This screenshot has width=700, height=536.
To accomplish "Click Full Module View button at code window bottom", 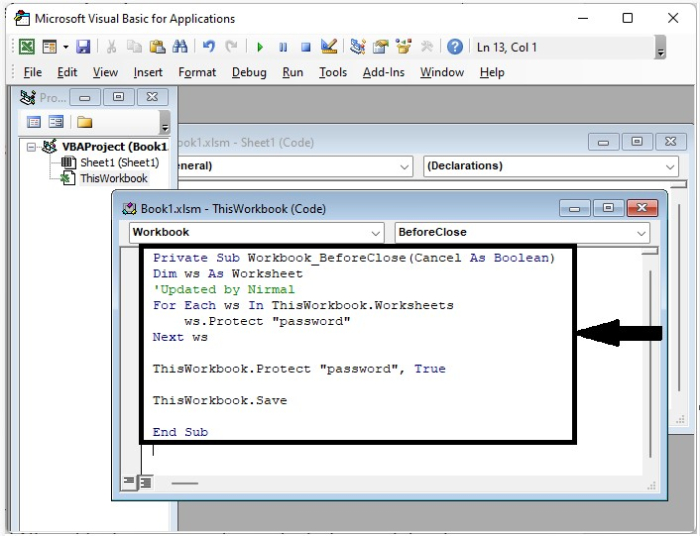I will (146, 482).
